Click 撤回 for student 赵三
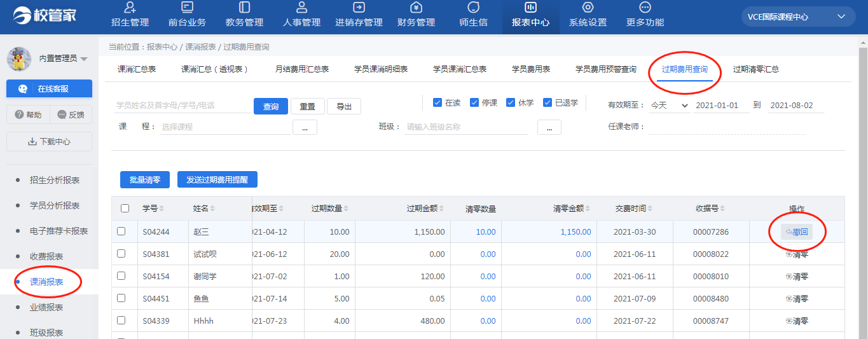This screenshot has width=868, height=339. [x=797, y=232]
